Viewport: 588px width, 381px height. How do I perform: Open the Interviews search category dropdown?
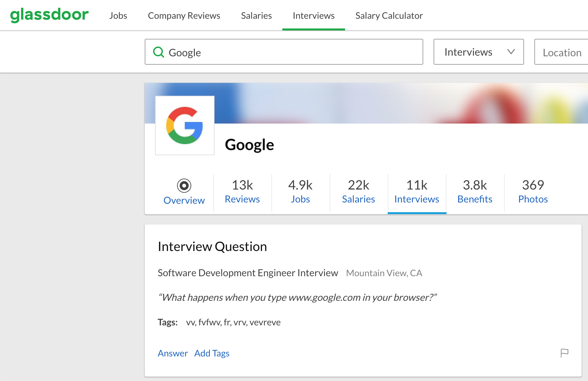coord(478,52)
